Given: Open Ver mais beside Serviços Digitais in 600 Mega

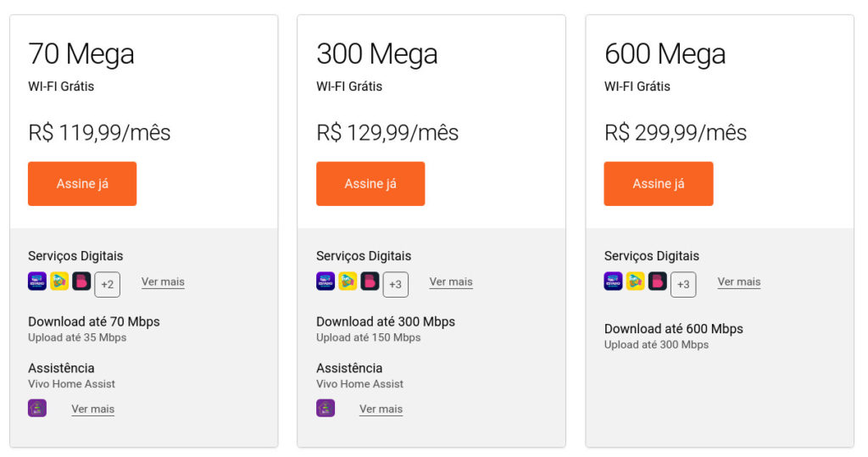Looking at the screenshot, I should [x=739, y=282].
